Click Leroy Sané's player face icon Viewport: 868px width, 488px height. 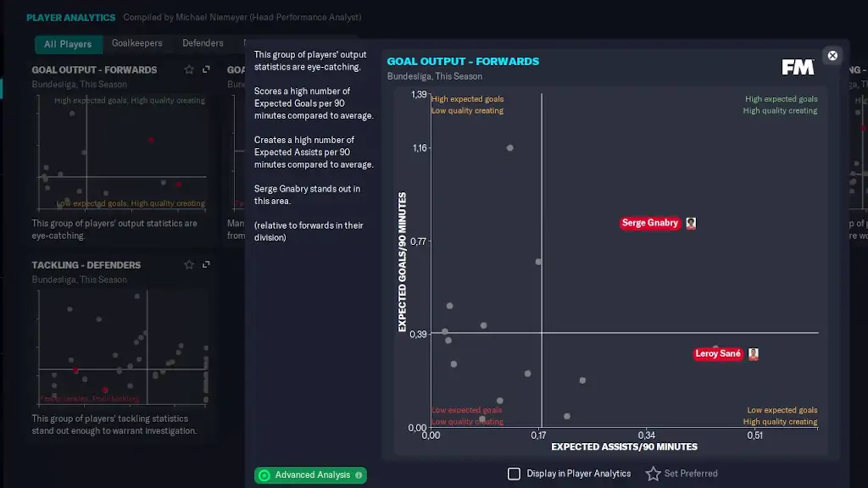tap(753, 354)
